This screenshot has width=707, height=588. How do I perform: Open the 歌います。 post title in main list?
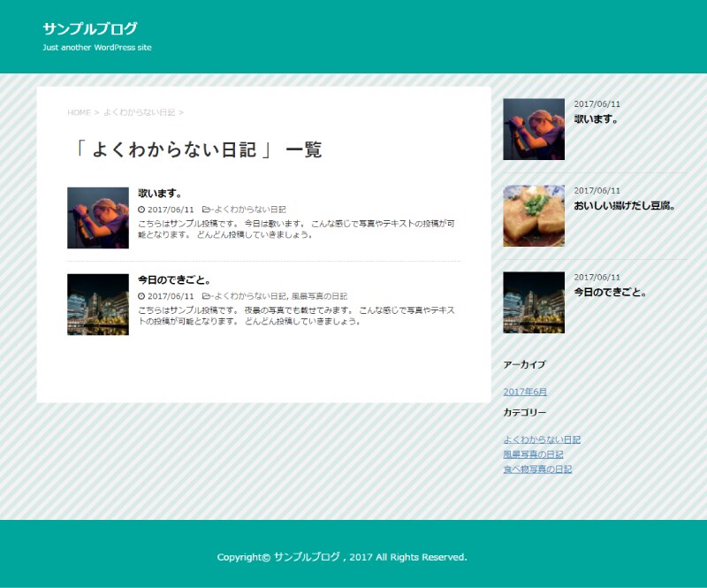[x=160, y=193]
